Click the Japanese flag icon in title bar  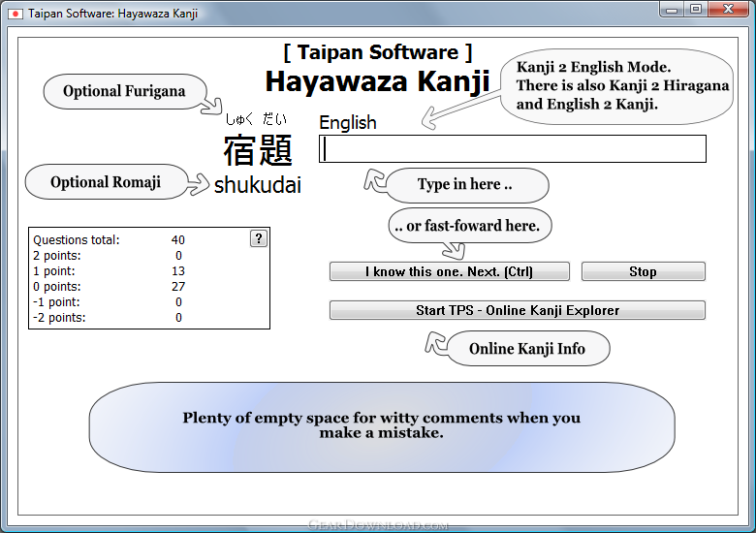click(x=15, y=14)
